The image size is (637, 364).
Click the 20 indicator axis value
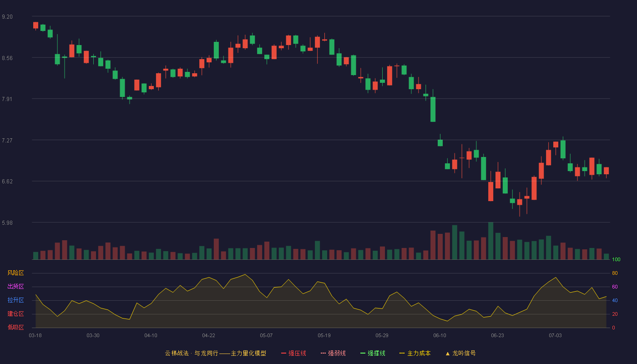615,314
